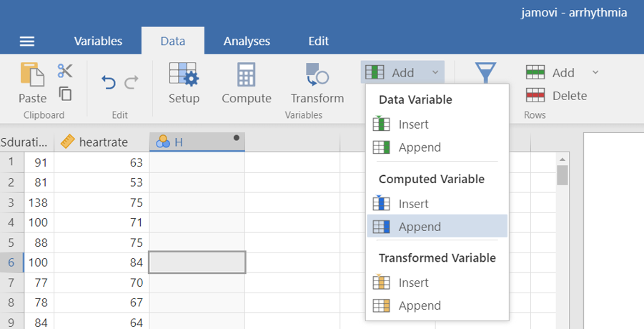The width and height of the screenshot is (644, 329).
Task: Open the hamburger main menu
Action: tap(27, 41)
